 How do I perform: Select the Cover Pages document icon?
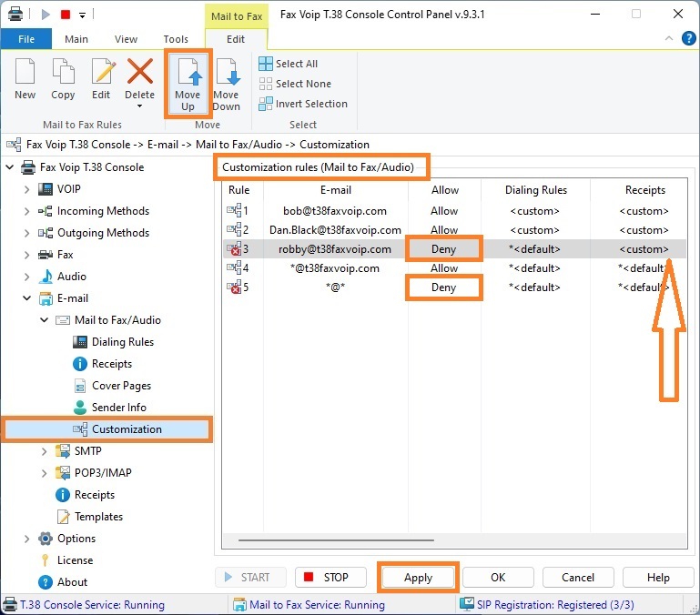point(80,386)
